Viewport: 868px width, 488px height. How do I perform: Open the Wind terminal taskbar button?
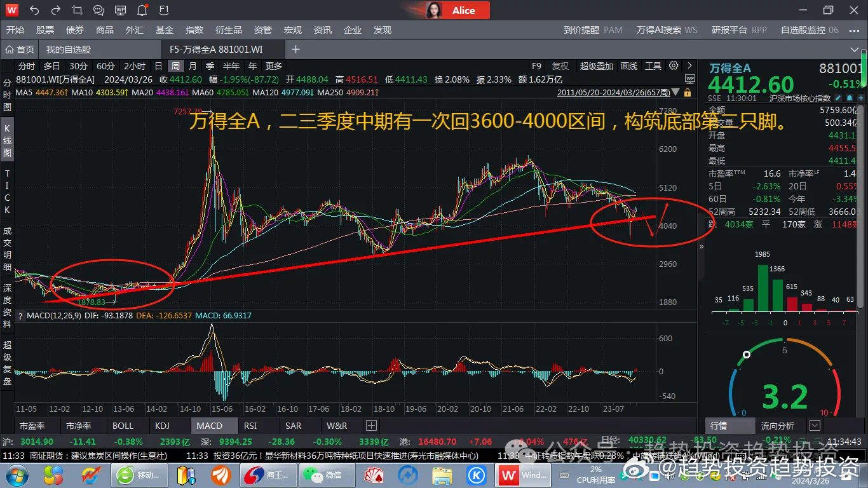point(522,475)
